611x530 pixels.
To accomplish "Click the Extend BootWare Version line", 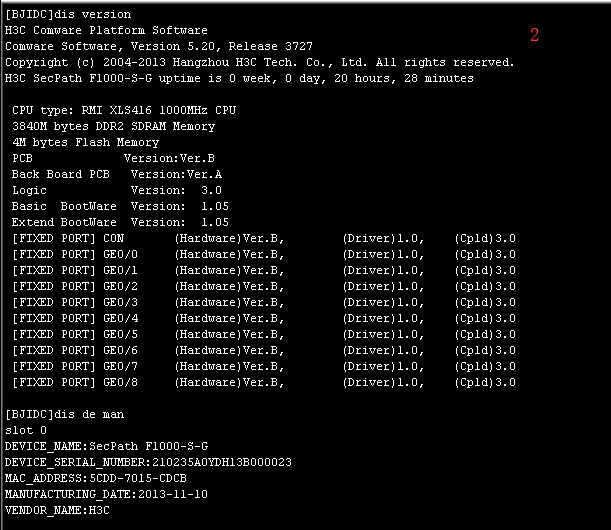I will pyautogui.click(x=120, y=222).
